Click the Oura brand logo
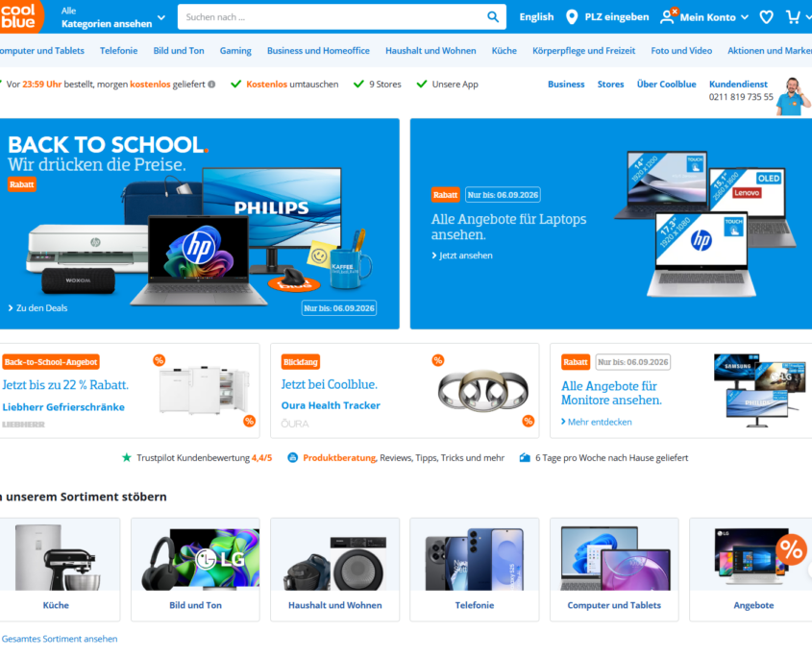This screenshot has height=657, width=812. 295,424
